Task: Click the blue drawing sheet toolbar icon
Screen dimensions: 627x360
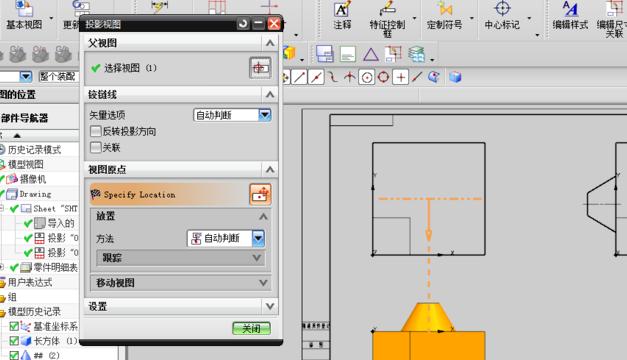Action: 324,54
